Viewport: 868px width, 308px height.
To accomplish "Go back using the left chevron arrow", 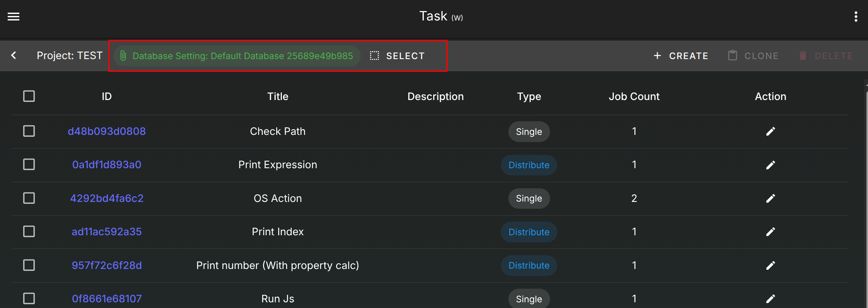I will 14,56.
